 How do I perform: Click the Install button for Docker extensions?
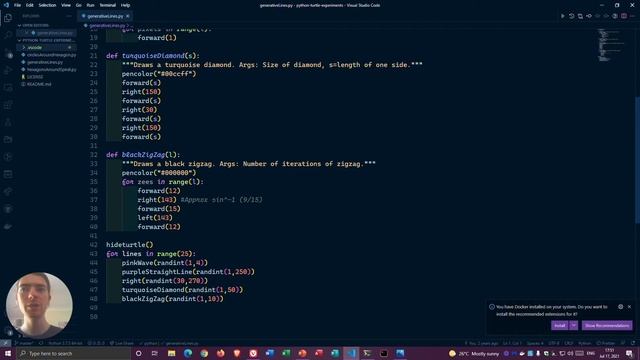click(x=560, y=325)
